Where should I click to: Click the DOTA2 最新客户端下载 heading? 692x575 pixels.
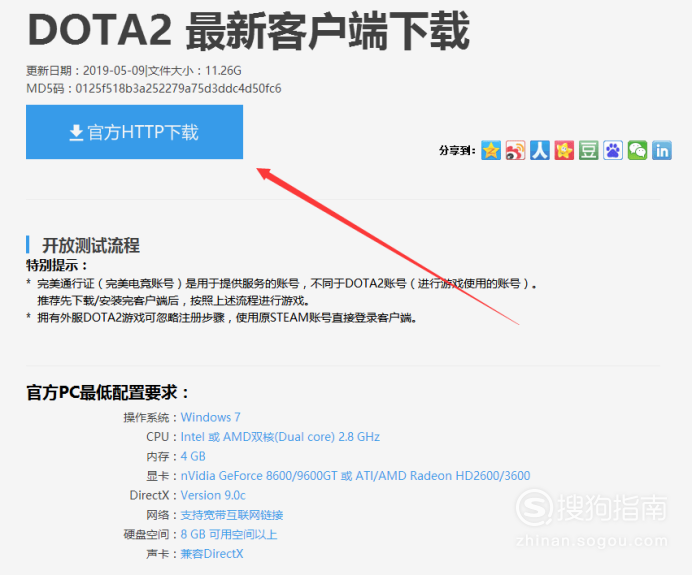coord(248,31)
